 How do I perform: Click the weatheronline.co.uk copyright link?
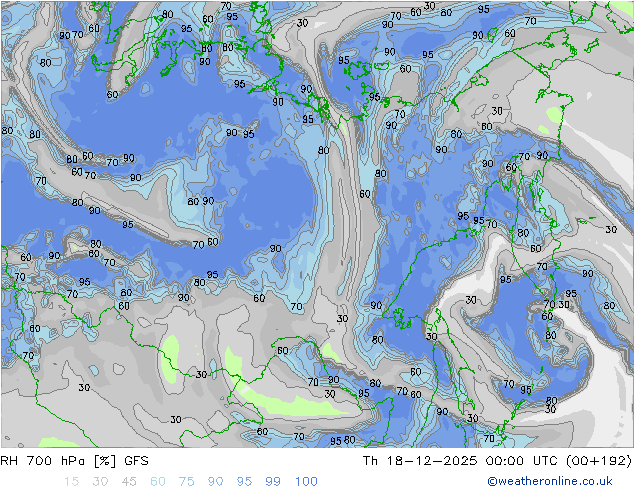(x=550, y=481)
